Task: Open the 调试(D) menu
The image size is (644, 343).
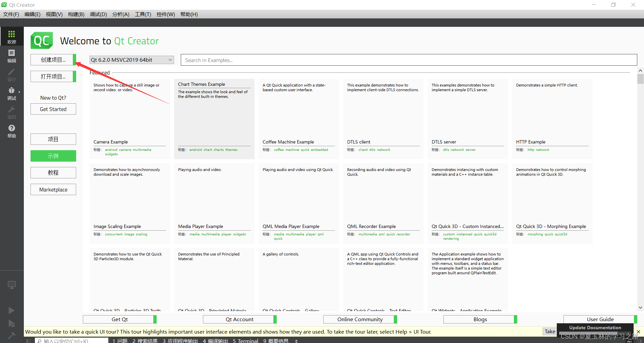Action: click(98, 14)
